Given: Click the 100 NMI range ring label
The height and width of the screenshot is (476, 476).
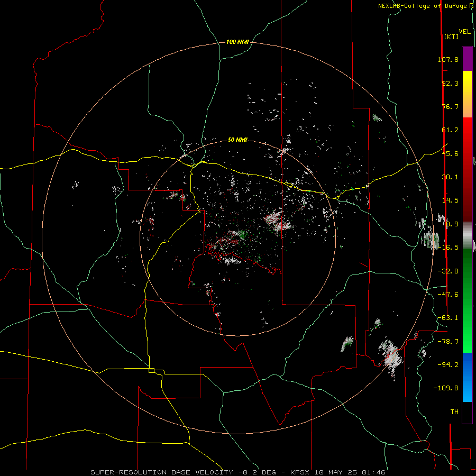Looking at the screenshot, I should (x=237, y=42).
